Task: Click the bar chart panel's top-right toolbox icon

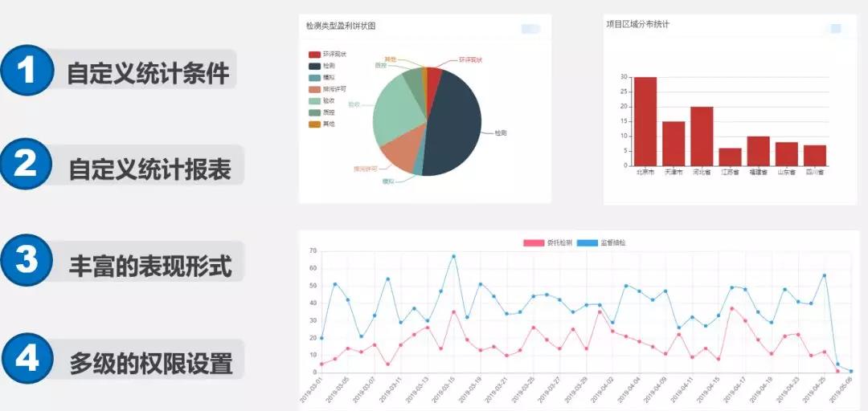Action: [835, 29]
